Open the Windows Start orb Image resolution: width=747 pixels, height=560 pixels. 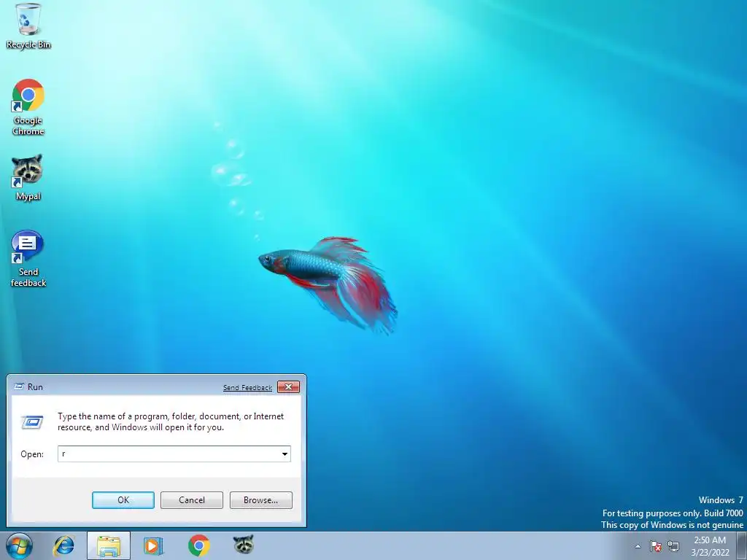click(20, 545)
